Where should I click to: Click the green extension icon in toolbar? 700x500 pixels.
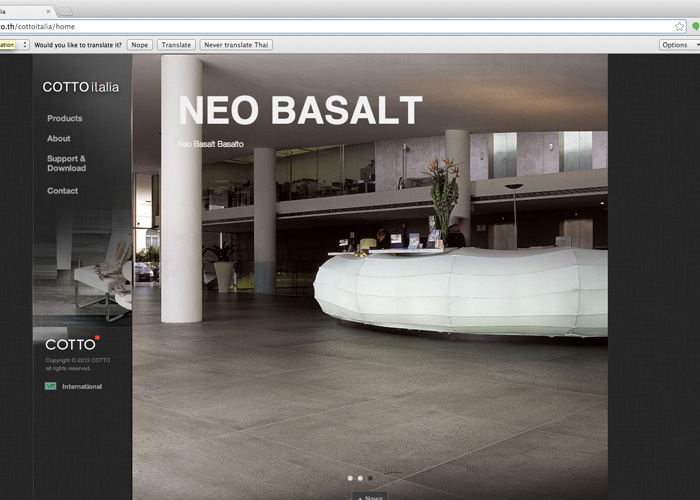click(x=696, y=27)
